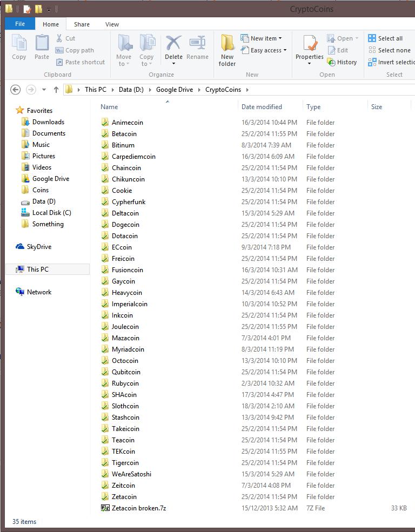415x532 pixels.
Task: Go back with the navigation arrow
Action: tap(16, 90)
